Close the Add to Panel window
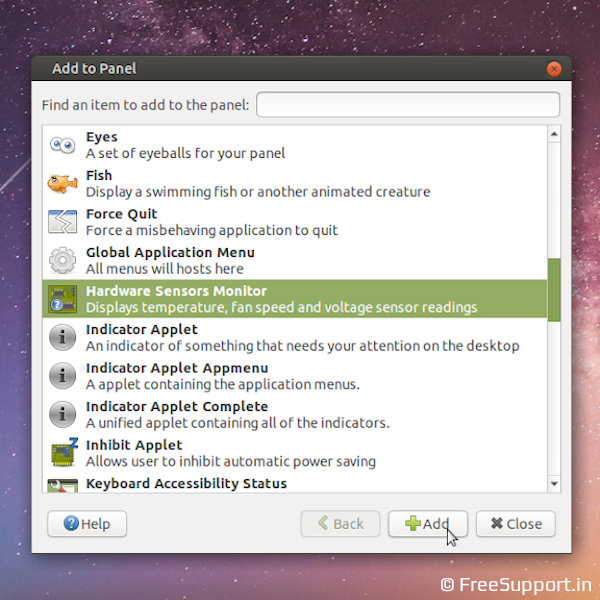 tap(554, 69)
